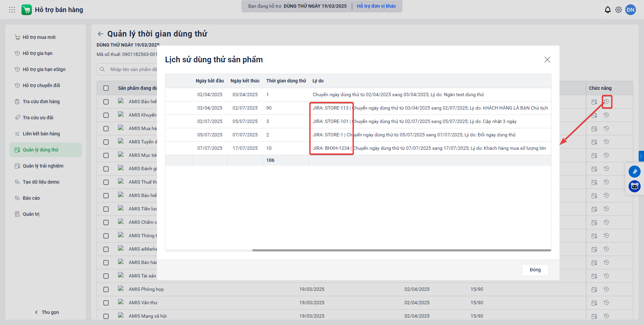Click the Đóng button
Viewport: 644px width, 325px height.
click(x=535, y=270)
